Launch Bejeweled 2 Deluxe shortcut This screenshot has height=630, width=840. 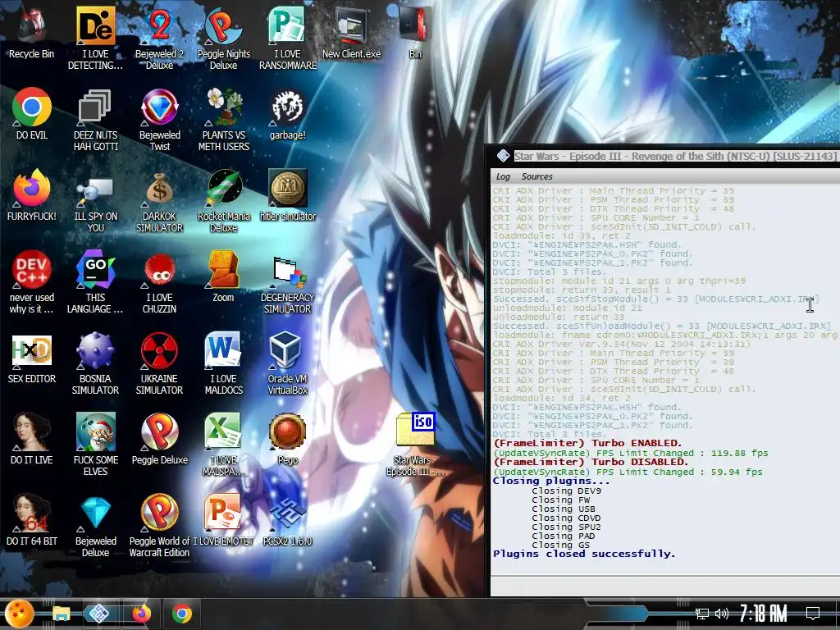(160, 38)
